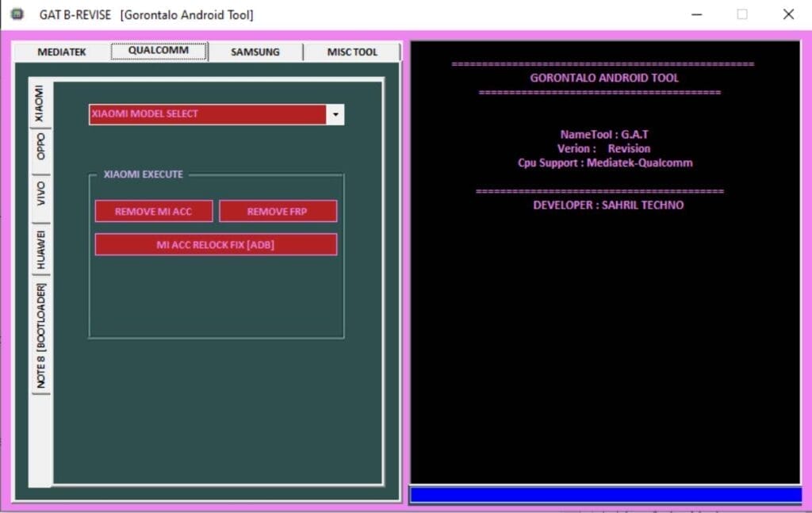Open the XIAOMI MODEL SELECT dropdown

(210, 113)
